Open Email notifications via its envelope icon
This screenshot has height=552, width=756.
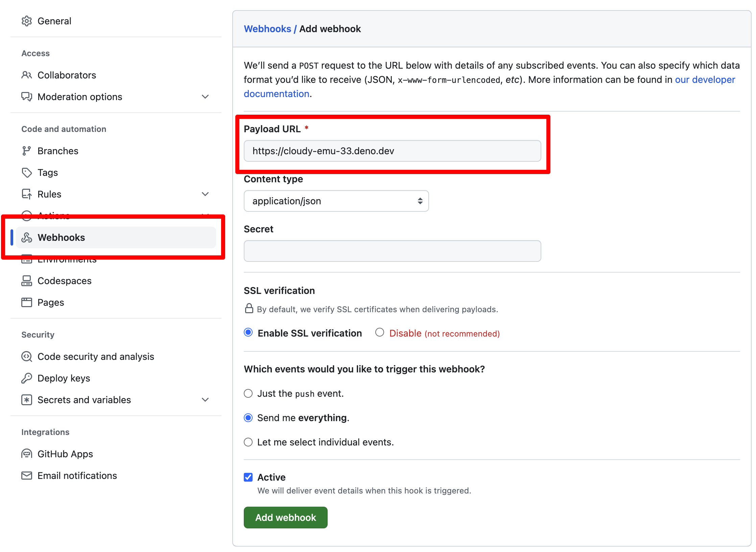pos(27,475)
